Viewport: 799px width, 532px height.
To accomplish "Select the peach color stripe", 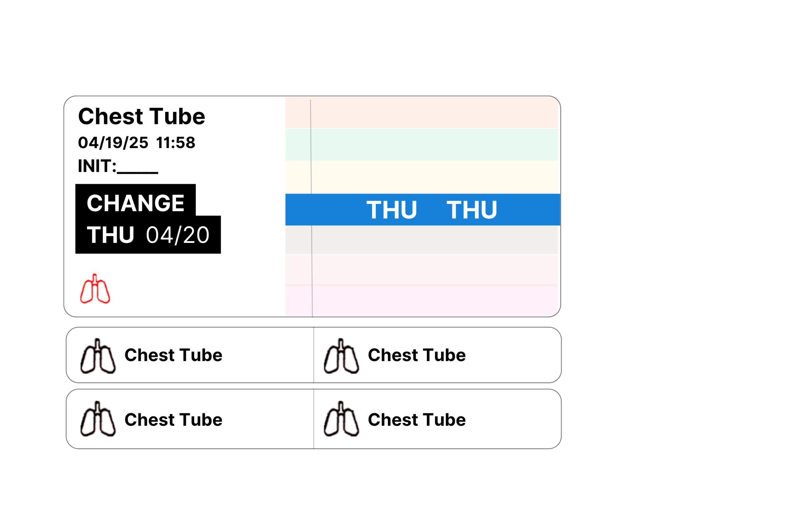I will (x=422, y=113).
